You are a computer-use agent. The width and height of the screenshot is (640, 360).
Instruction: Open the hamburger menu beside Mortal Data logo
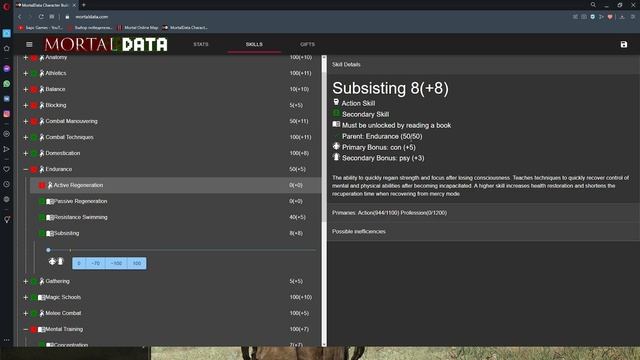29,44
